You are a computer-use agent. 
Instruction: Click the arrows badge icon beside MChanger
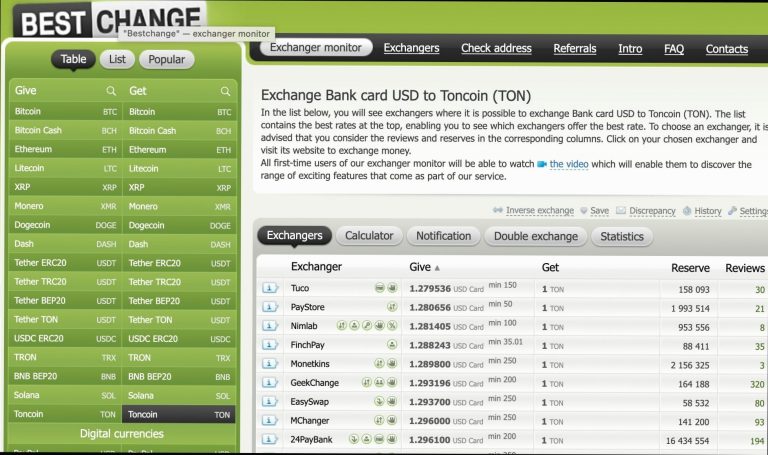click(x=379, y=420)
